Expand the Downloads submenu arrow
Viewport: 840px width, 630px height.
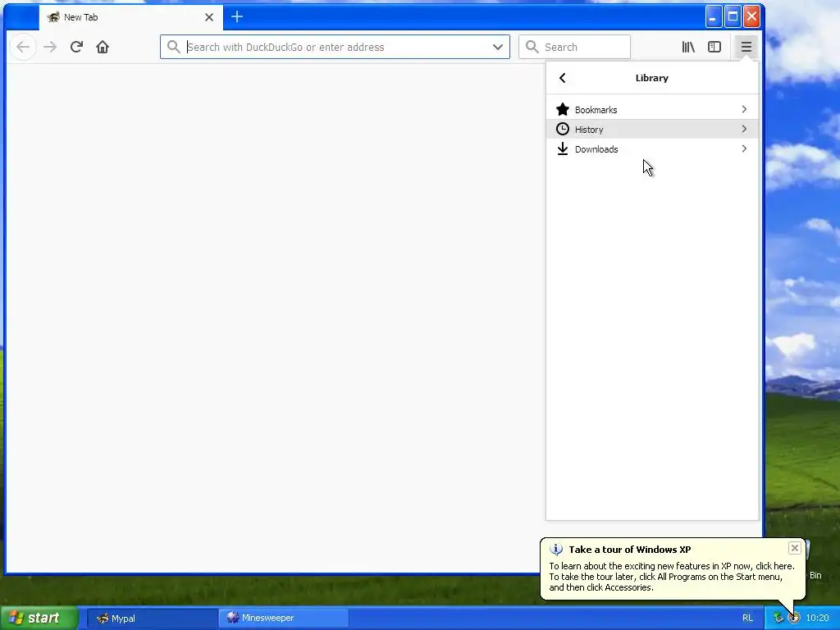(744, 149)
